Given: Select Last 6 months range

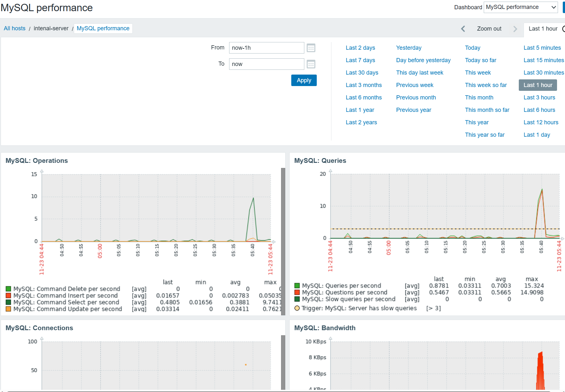Looking at the screenshot, I should [x=364, y=98].
